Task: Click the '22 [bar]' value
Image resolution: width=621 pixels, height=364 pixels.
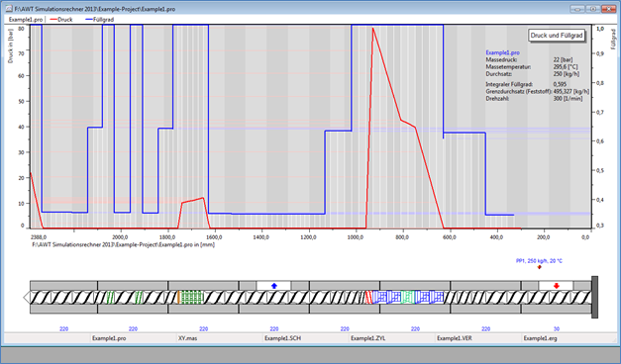Action: (563, 59)
